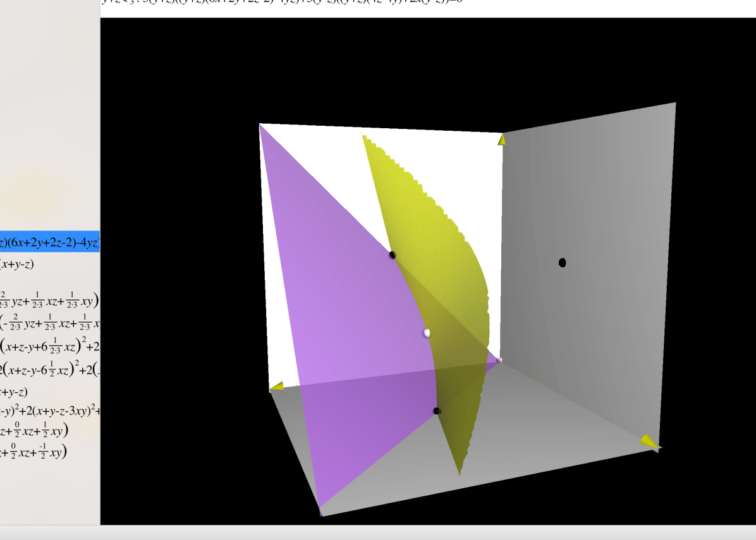Click the yellow axis arrow at right floor corner
Screen dimensions: 756x540
tap(650, 441)
